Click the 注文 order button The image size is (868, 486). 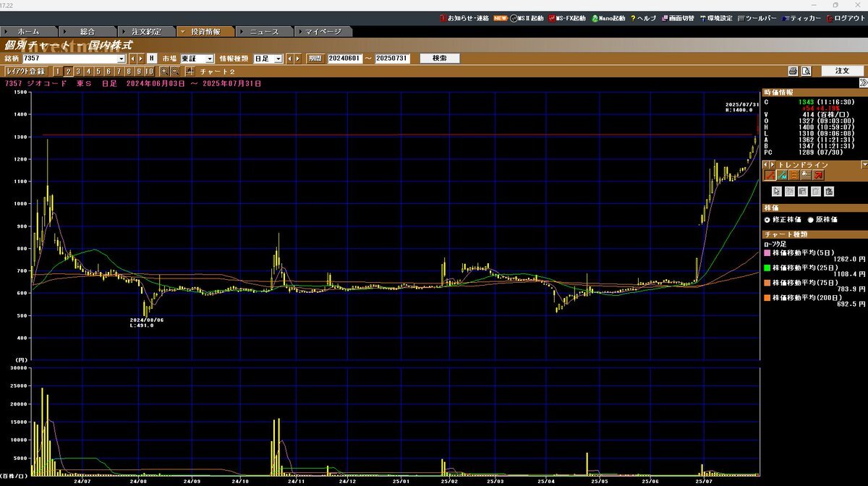(x=843, y=71)
